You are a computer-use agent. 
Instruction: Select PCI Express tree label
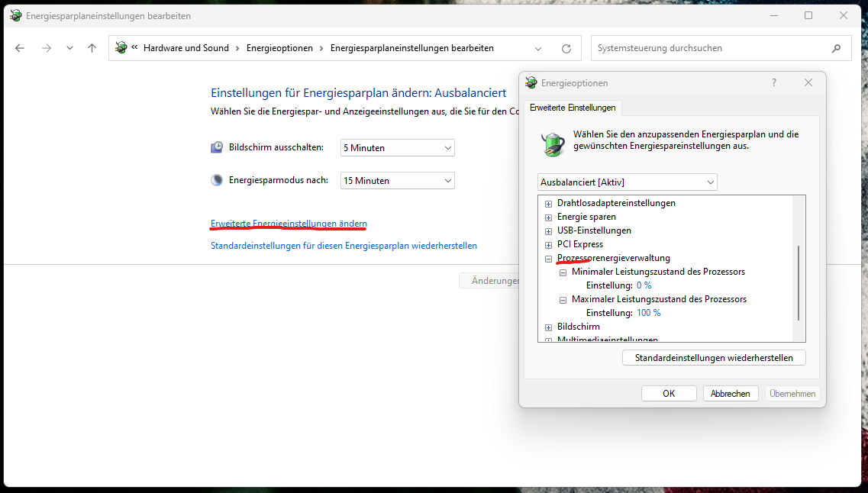point(580,244)
